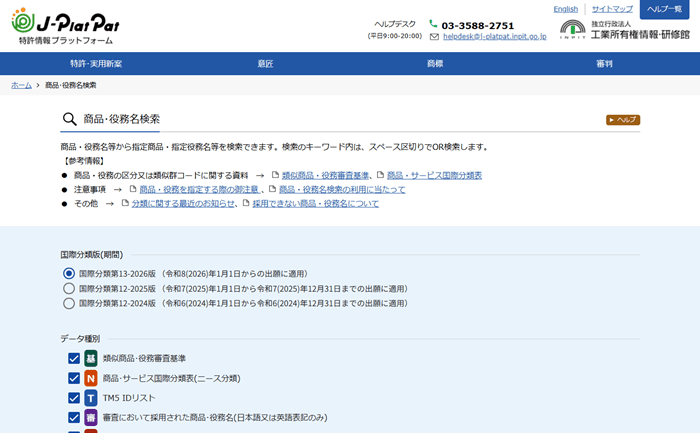Viewport: 700px width, 433px height.
Task: Click the ホーム breadcrumb link
Action: point(21,86)
